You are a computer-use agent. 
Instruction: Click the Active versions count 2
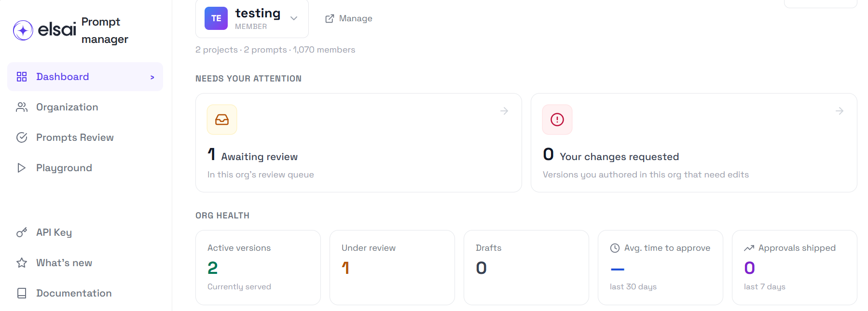[213, 268]
